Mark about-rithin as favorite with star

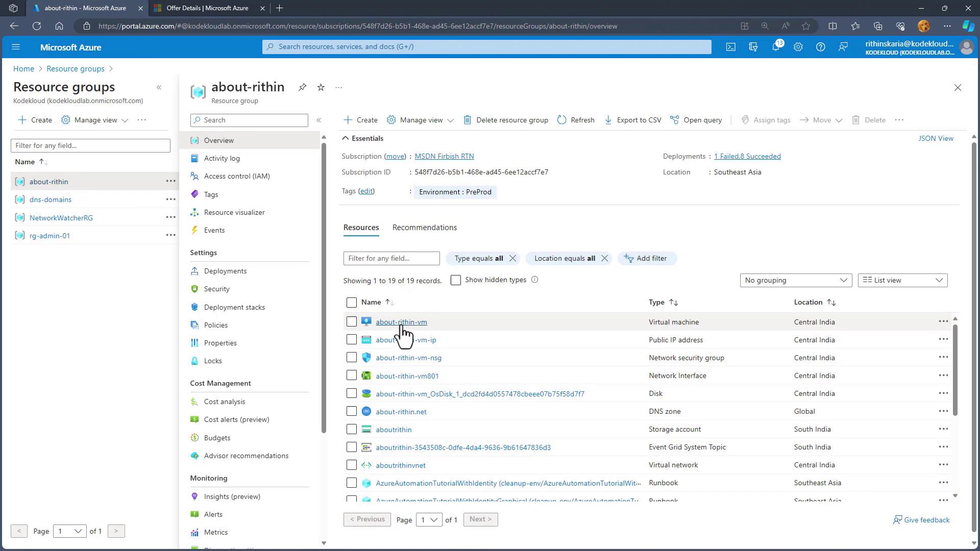321,87
